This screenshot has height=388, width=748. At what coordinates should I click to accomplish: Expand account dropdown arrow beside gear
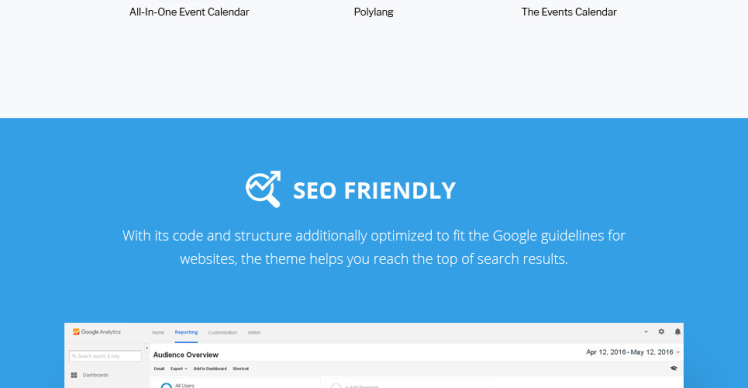pyautogui.click(x=646, y=332)
